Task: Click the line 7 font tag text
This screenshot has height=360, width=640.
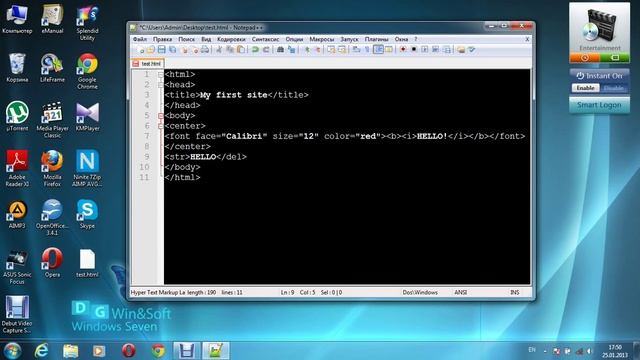Action: point(344,136)
